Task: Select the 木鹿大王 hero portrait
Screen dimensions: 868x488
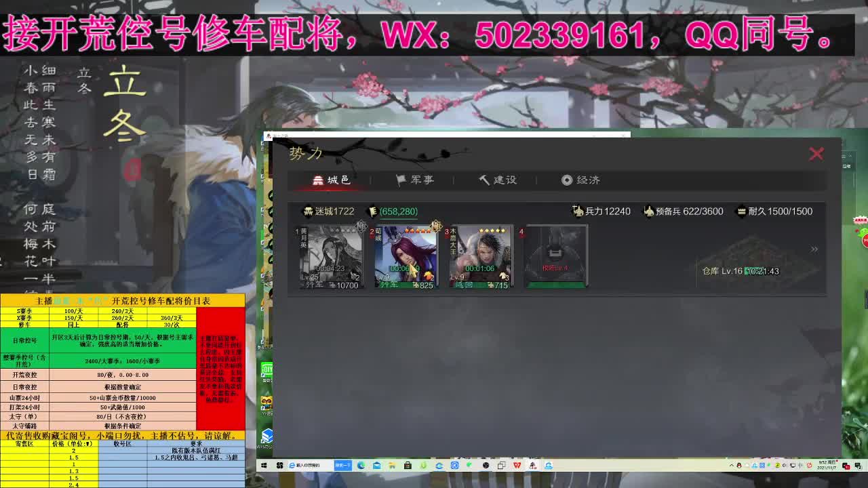Action: pos(481,251)
